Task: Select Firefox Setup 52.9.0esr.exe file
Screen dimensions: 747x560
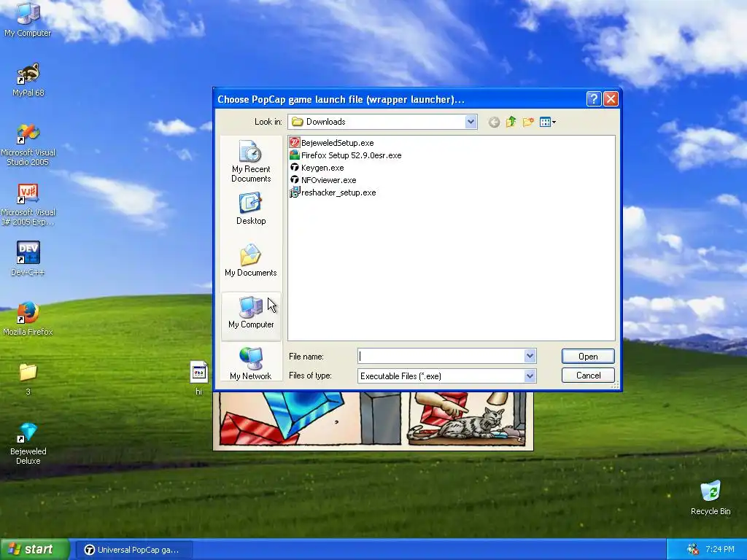Action: [x=346, y=155]
